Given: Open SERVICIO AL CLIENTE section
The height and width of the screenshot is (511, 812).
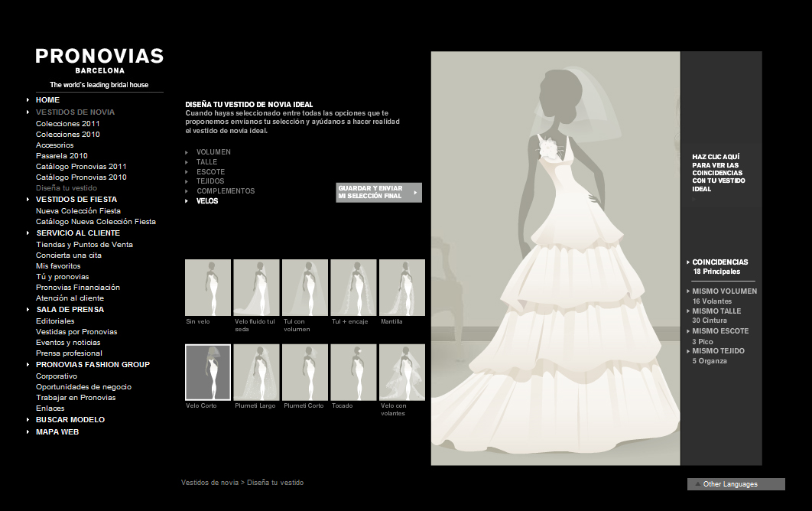Looking at the screenshot, I should [x=78, y=233].
